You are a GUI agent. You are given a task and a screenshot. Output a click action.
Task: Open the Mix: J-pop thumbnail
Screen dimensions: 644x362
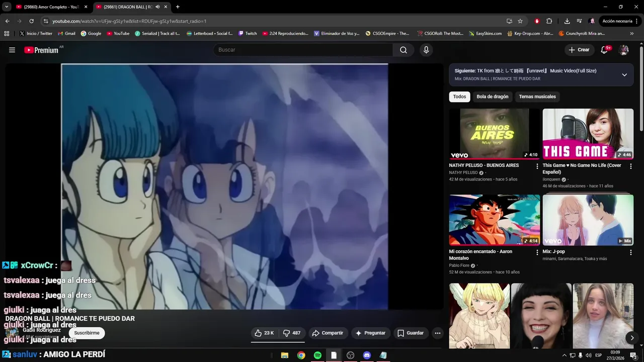[x=588, y=220]
